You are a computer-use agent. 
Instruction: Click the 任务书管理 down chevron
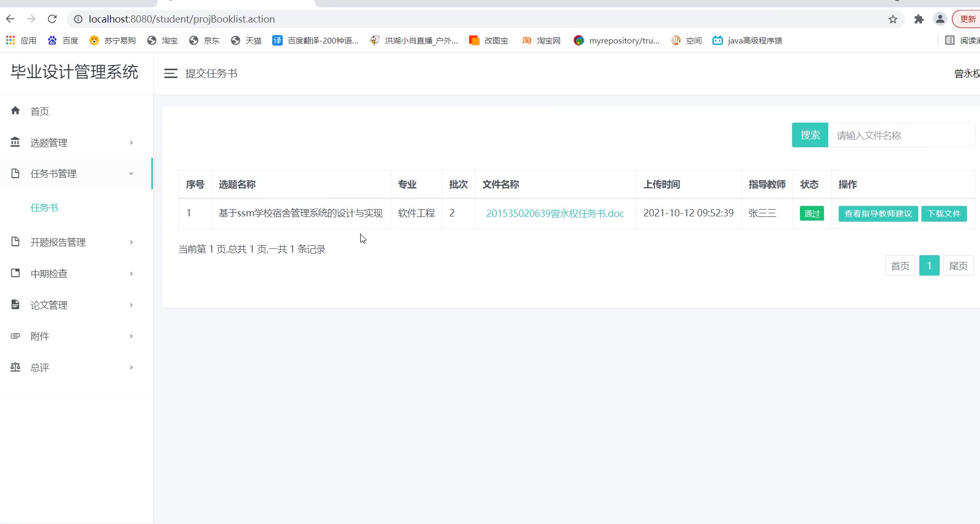coord(131,173)
